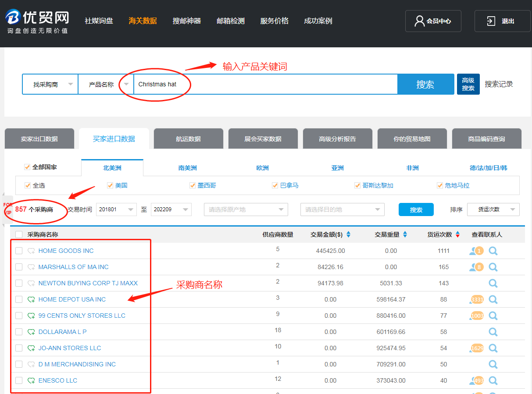Viewport: 532px width, 394px height.
Task: Uncheck 墨西哥 checkbox
Action: 193,185
